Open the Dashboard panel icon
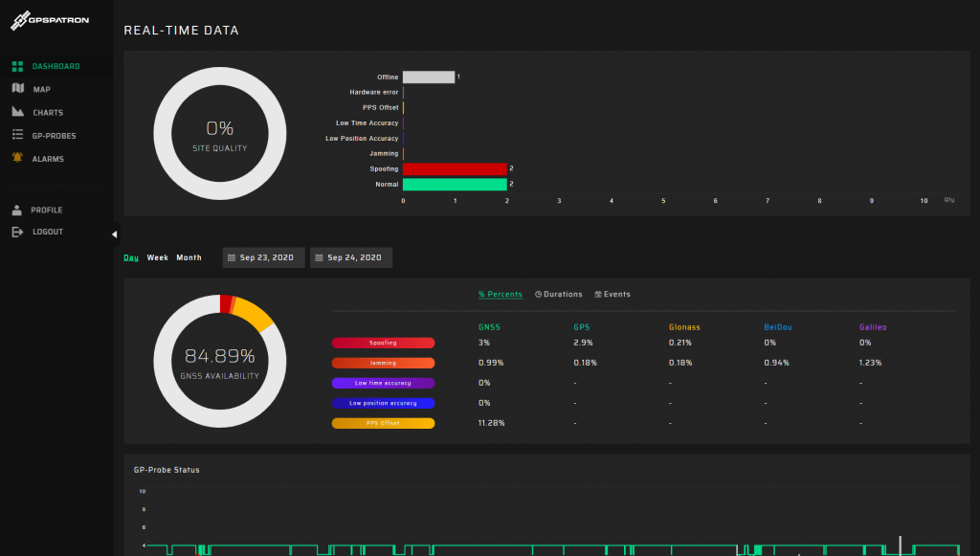 coord(15,66)
